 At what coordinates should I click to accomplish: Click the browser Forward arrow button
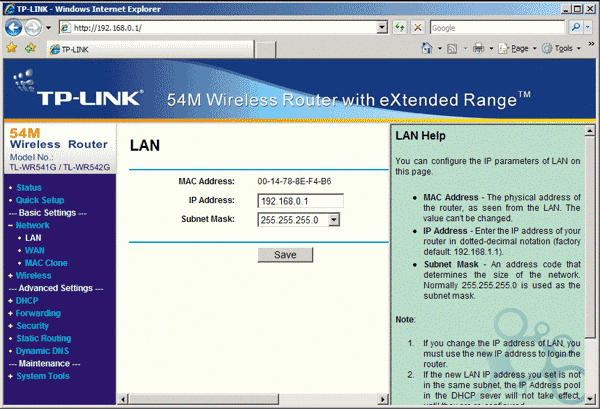click(33, 28)
